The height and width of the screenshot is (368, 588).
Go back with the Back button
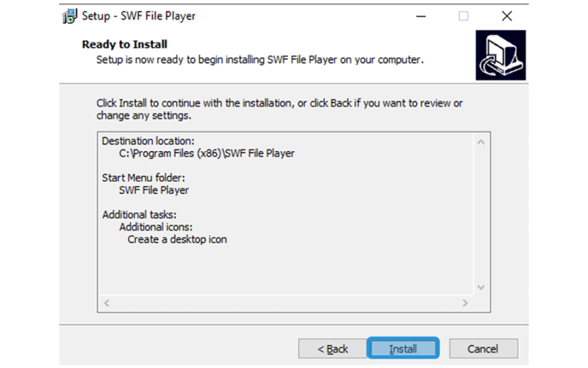coord(332,349)
